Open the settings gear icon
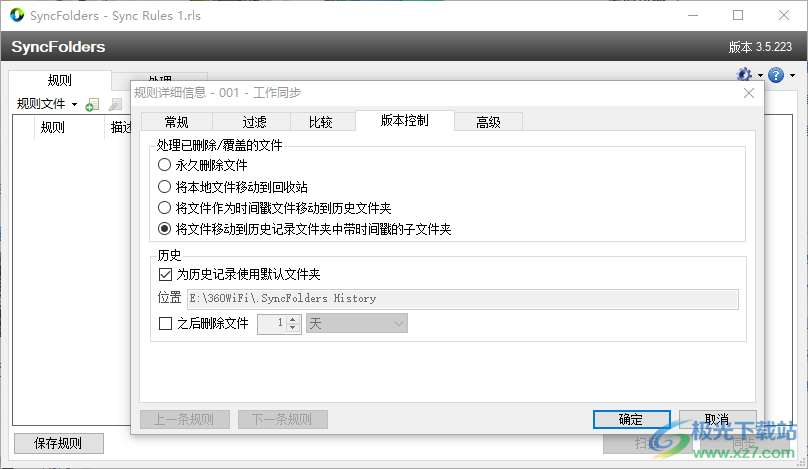The height and width of the screenshot is (469, 808). point(744,75)
